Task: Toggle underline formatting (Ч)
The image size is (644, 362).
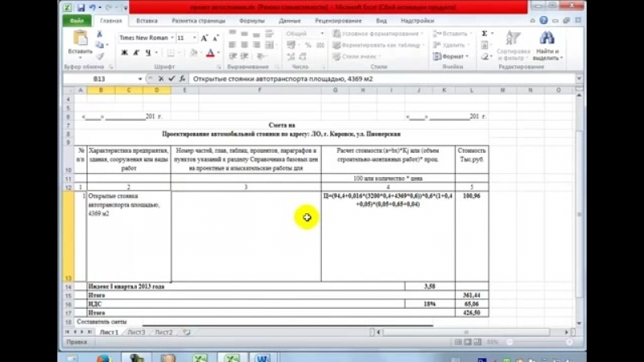Action: click(x=148, y=53)
